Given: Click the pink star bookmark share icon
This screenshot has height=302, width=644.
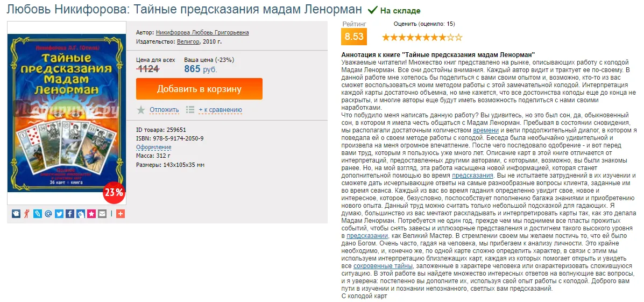Looking at the screenshot, I should 91,214.
